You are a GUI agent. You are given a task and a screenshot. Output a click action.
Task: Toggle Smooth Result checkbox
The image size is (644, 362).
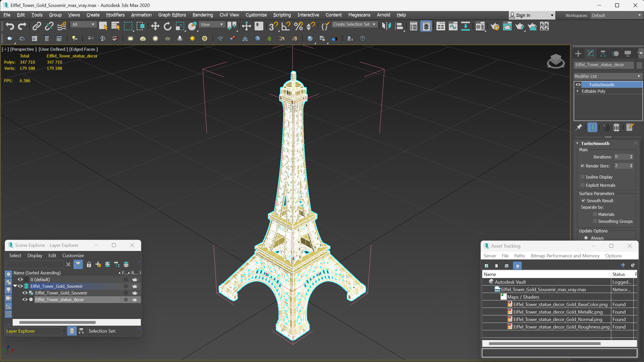pos(583,200)
